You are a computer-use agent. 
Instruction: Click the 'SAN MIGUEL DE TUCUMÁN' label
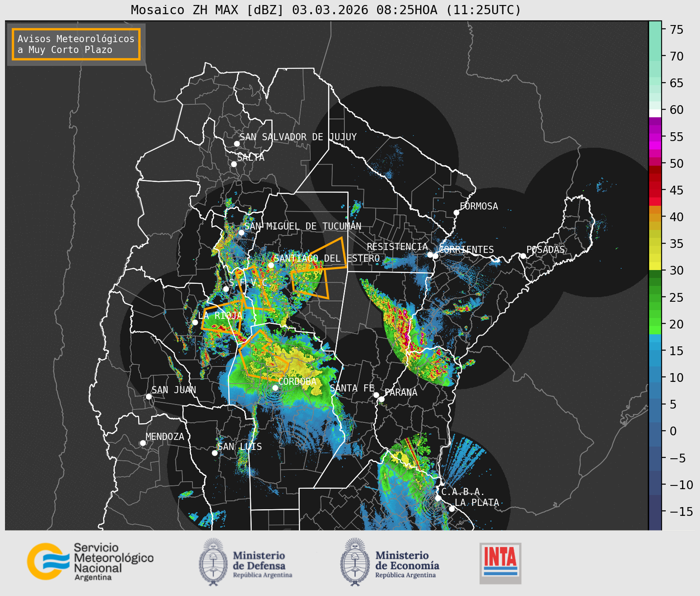[x=303, y=226]
